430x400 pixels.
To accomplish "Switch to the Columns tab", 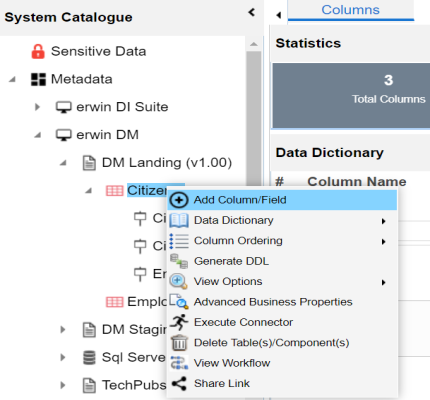I will click(x=351, y=10).
